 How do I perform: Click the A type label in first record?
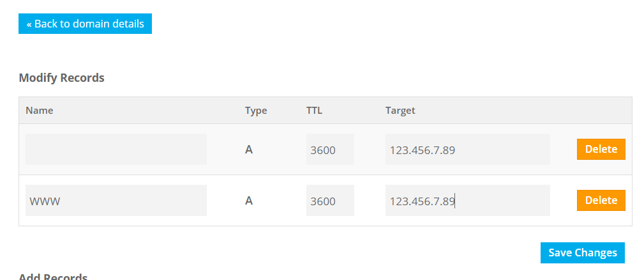pos(249,150)
